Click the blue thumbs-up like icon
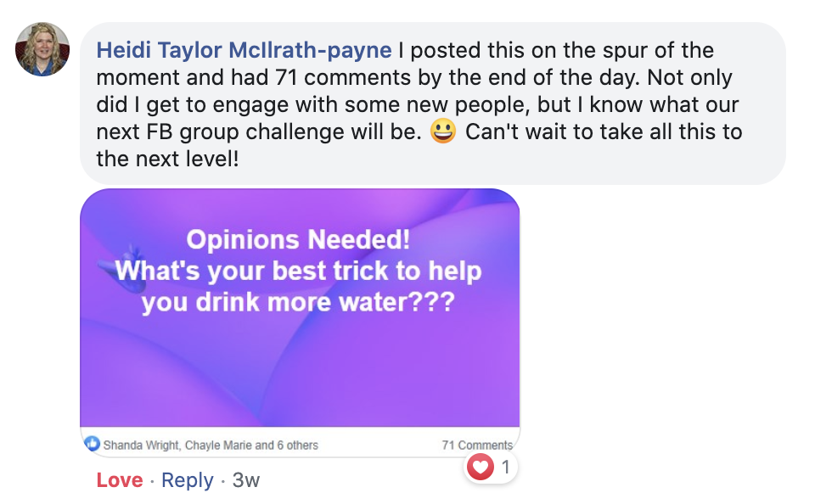 tap(92, 445)
